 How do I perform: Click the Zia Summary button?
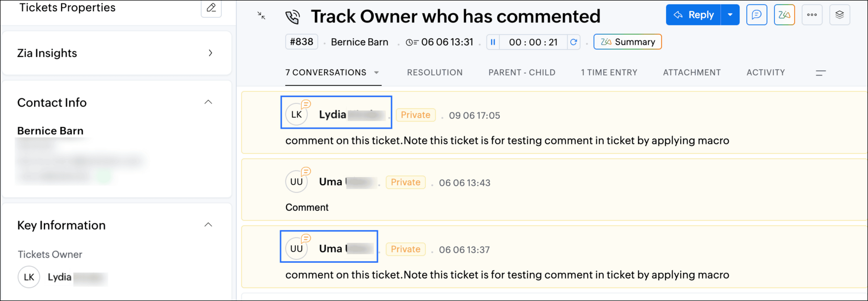point(628,42)
